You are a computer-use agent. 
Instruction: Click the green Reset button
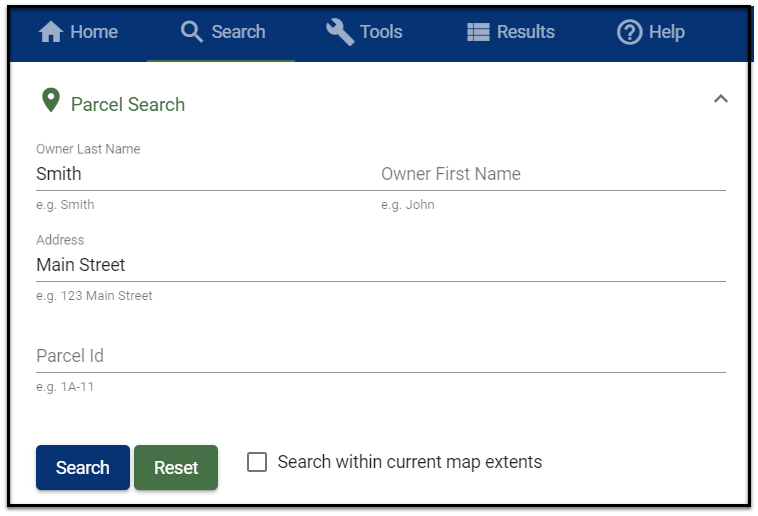pyautogui.click(x=176, y=467)
